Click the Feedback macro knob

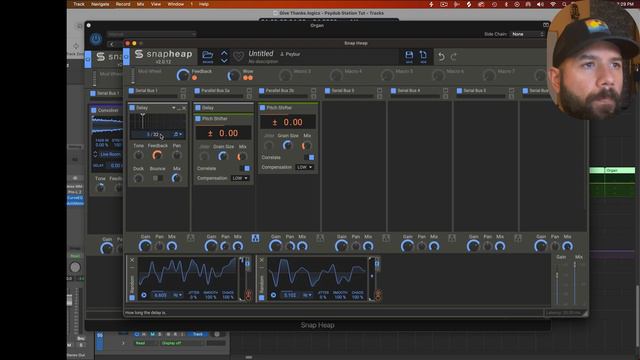(182, 75)
